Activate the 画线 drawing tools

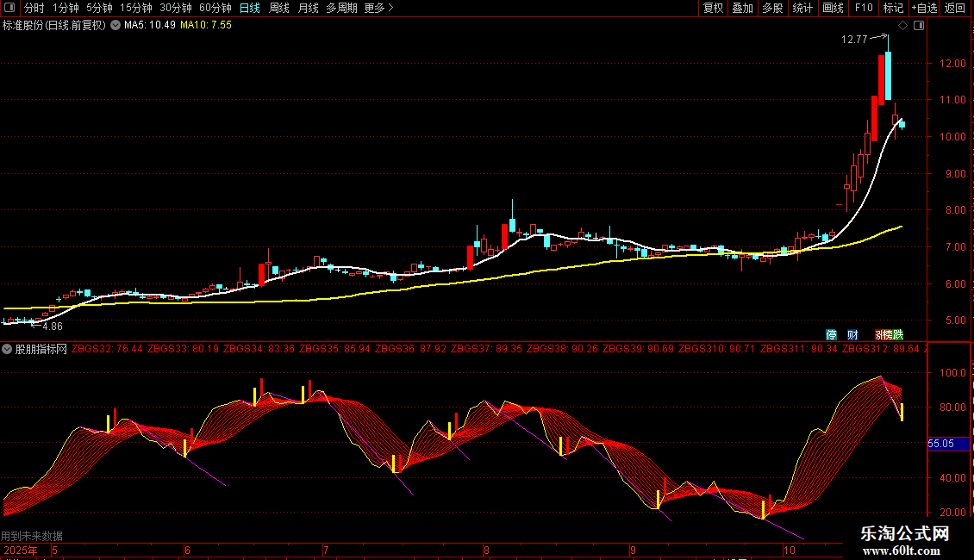point(833,8)
